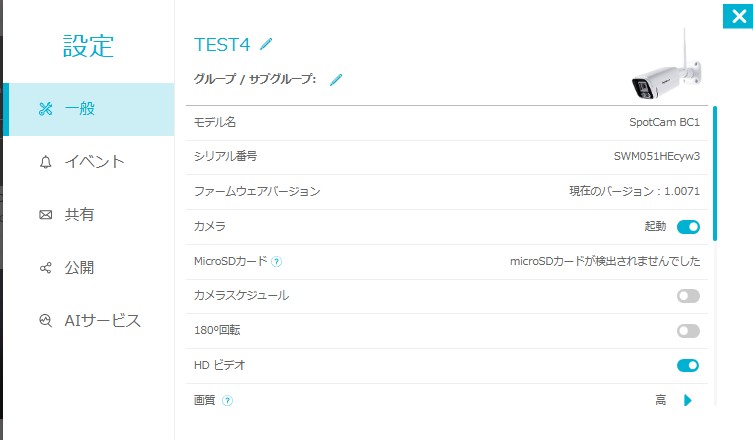Click the settings list vertical scrollbar
753x440 pixels.
(x=715, y=173)
